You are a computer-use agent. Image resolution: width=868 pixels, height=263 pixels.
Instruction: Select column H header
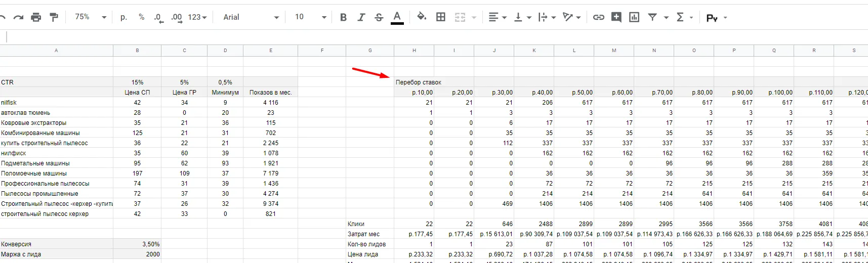[x=414, y=51]
